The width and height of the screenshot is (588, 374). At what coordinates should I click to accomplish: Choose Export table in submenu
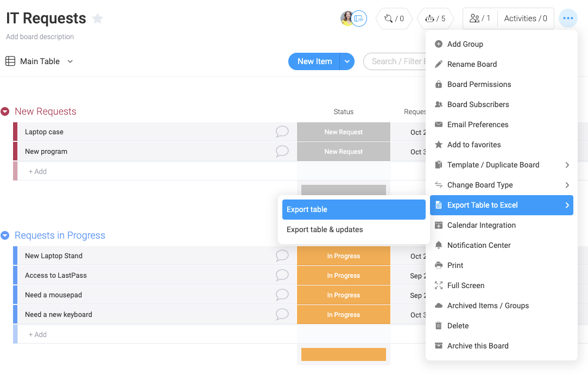pos(353,209)
